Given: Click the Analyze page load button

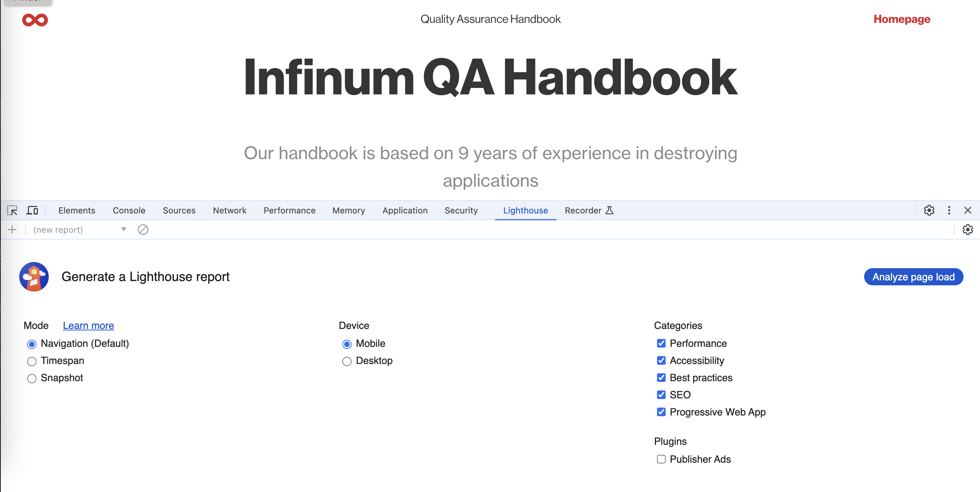Looking at the screenshot, I should [913, 277].
